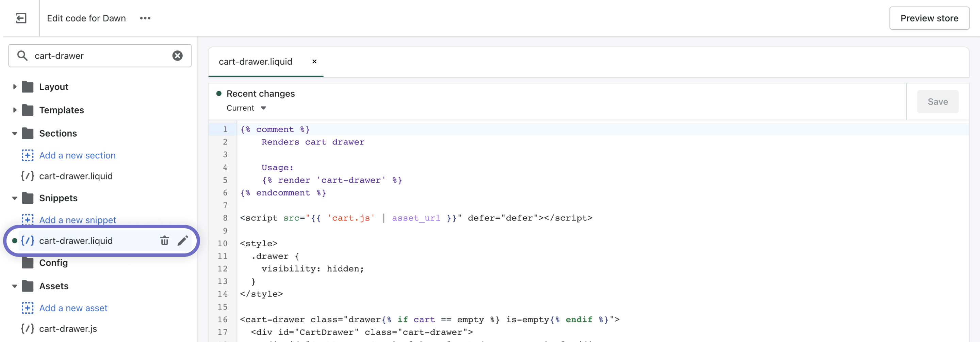The image size is (980, 342).
Task: Click the Add a new asset plus icon
Action: tap(27, 308)
